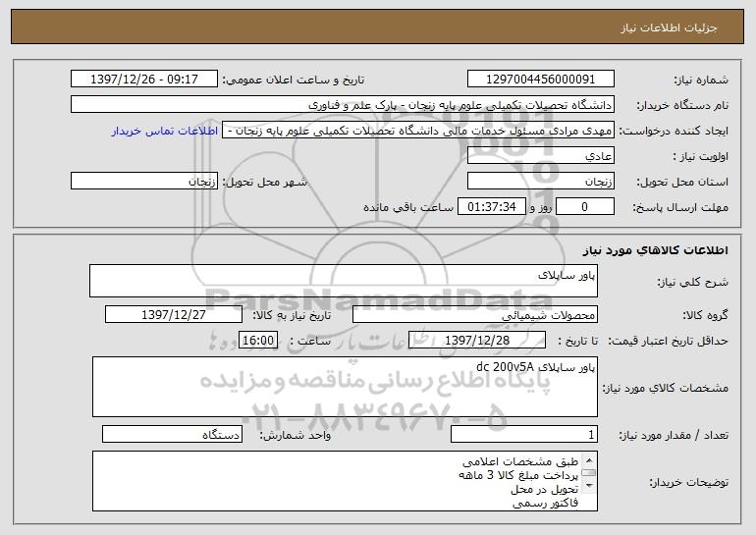Click the text پرداخت مبلغ کالا 3 ماهه

click(x=518, y=476)
